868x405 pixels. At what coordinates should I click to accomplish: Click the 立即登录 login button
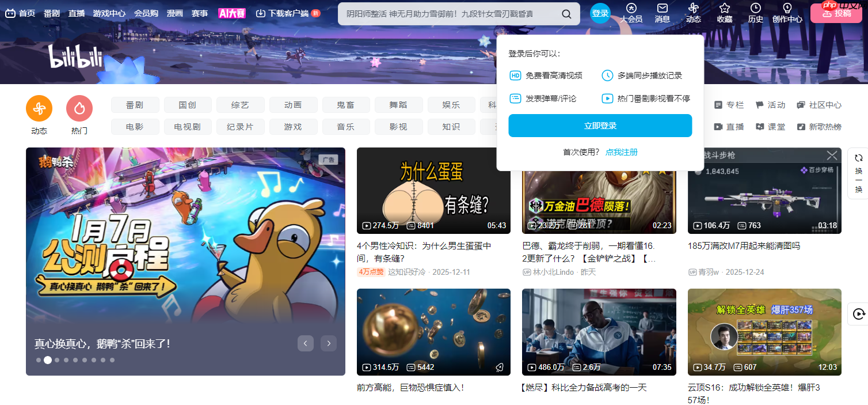coord(600,126)
